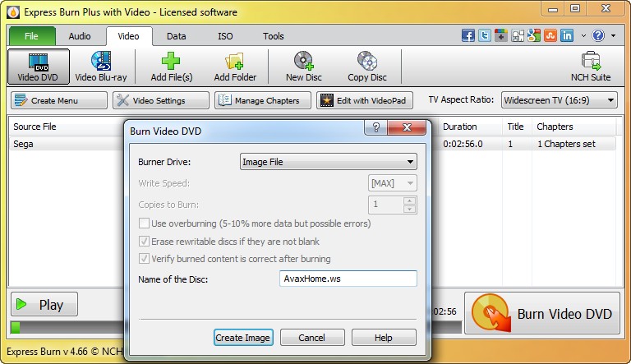The height and width of the screenshot is (364, 631).
Task: Open the TV Aspect Ratio dropdown
Action: coord(560,100)
